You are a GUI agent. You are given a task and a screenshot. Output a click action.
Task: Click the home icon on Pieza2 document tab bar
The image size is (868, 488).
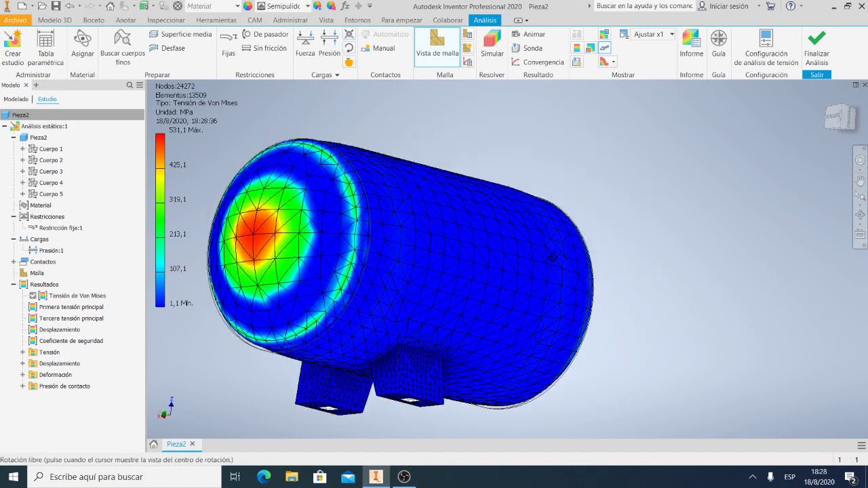click(x=154, y=444)
